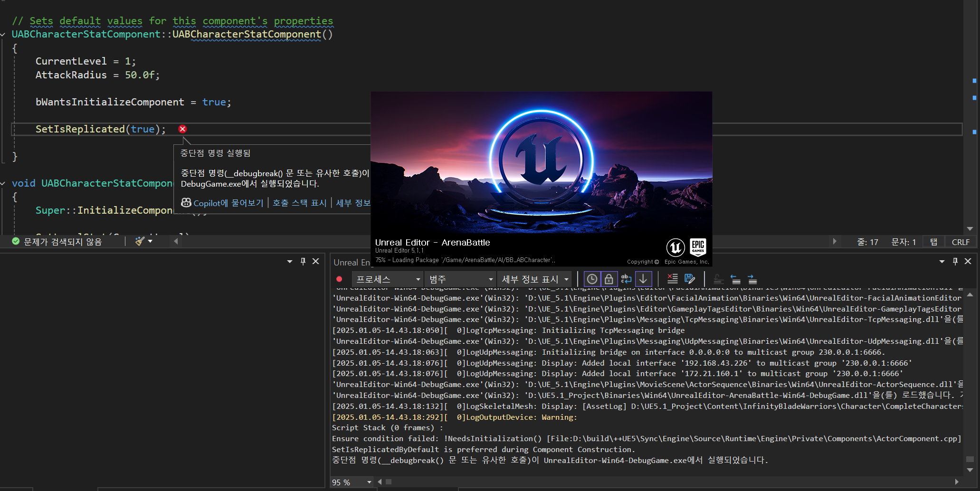Click the Copilot icon in the breakpoint popup
This screenshot has width=980, height=491.
(x=186, y=203)
